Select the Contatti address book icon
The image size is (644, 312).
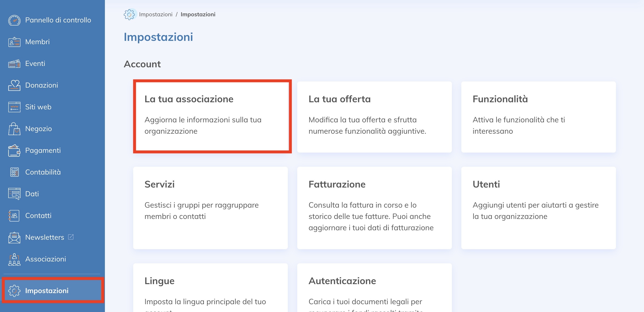[x=14, y=216]
